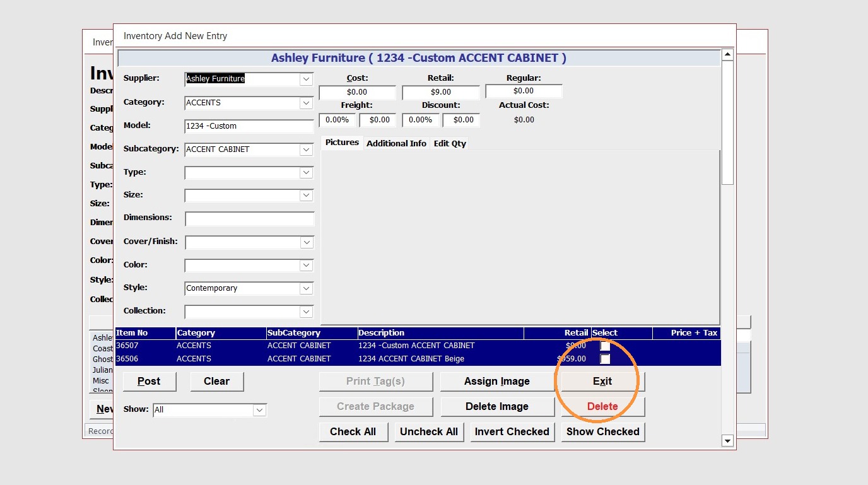Go to the Edit Qty tab
This screenshot has width=868, height=485.
[x=450, y=143]
